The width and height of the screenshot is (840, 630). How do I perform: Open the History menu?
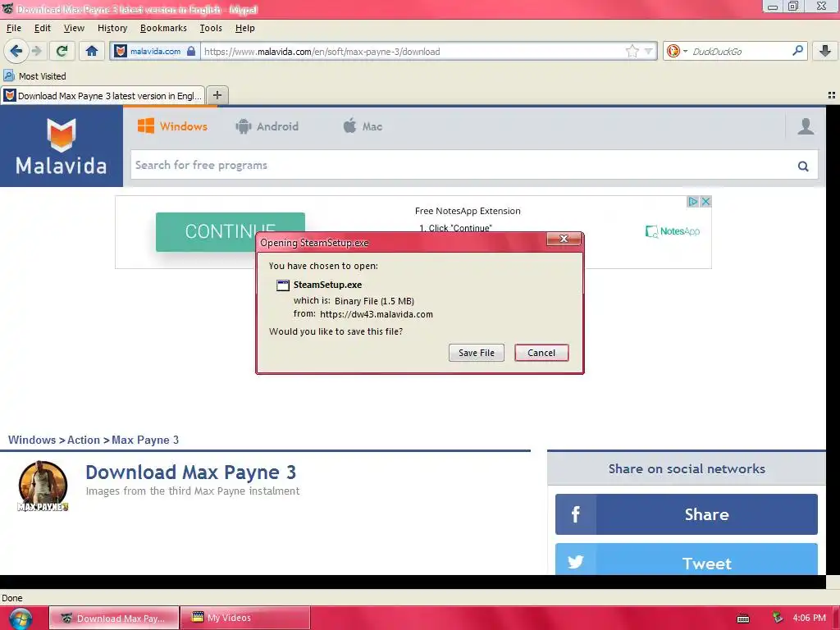click(x=112, y=28)
